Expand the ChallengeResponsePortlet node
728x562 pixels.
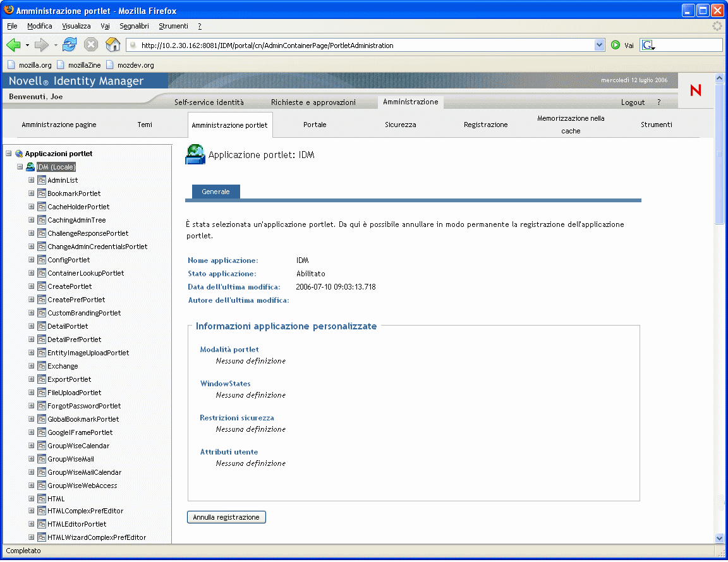(x=31, y=233)
